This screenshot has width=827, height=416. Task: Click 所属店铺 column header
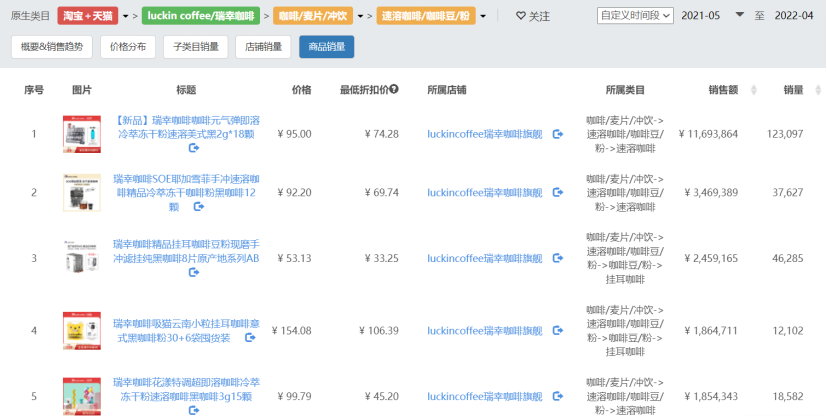447,90
